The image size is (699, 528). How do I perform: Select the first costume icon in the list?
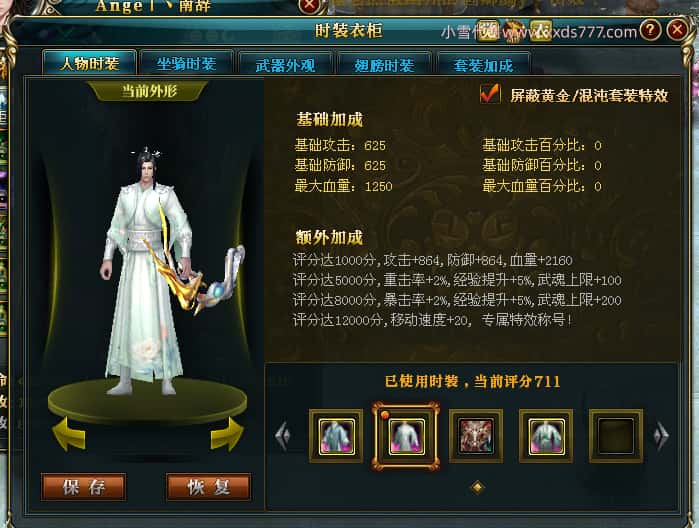[337, 436]
